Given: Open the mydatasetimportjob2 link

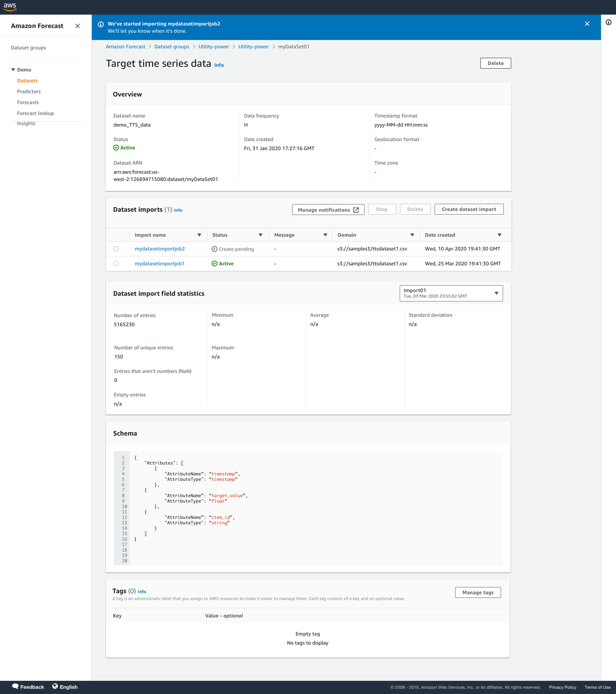Looking at the screenshot, I should 160,249.
